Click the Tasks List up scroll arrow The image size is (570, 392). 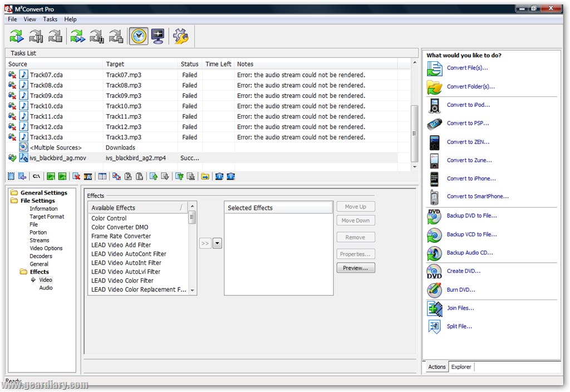414,62
